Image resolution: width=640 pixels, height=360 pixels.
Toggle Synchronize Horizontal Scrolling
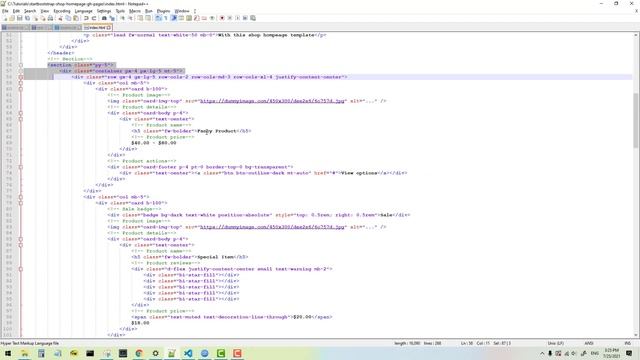148,18
